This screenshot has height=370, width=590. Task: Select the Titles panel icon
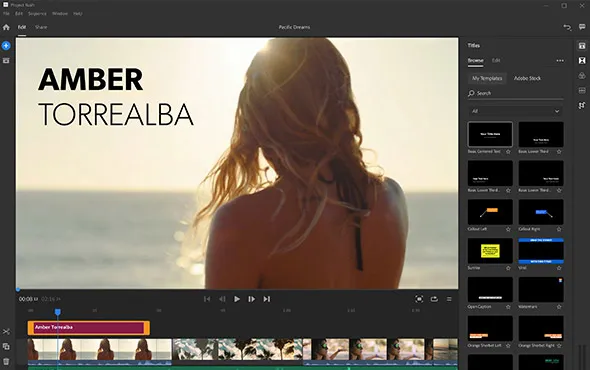pos(582,46)
